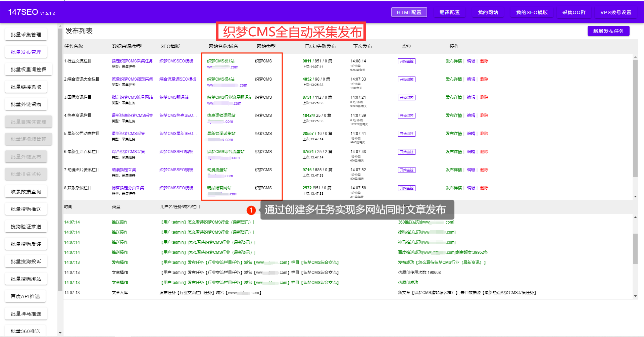Open 百度API推送

25,296
